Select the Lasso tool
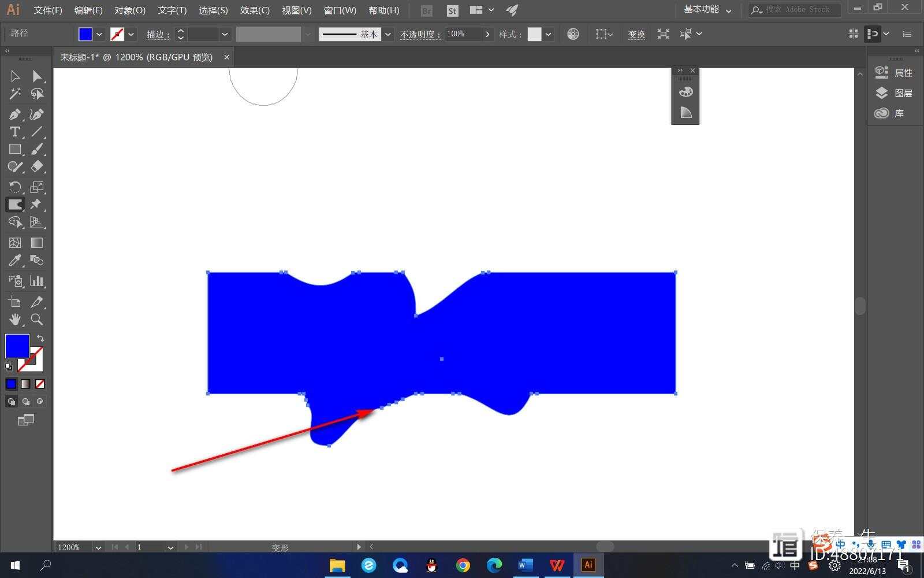The image size is (924, 578). 37,94
